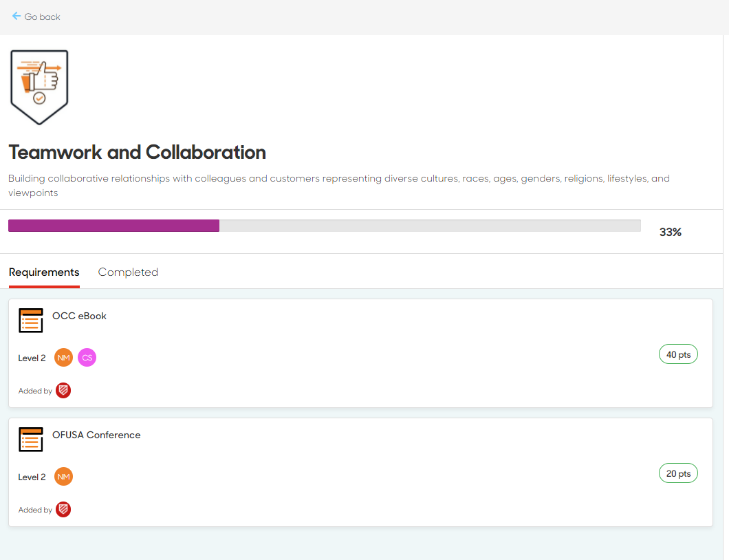This screenshot has height=560, width=729.
Task: Click the badge description paragraph
Action: tap(339, 186)
